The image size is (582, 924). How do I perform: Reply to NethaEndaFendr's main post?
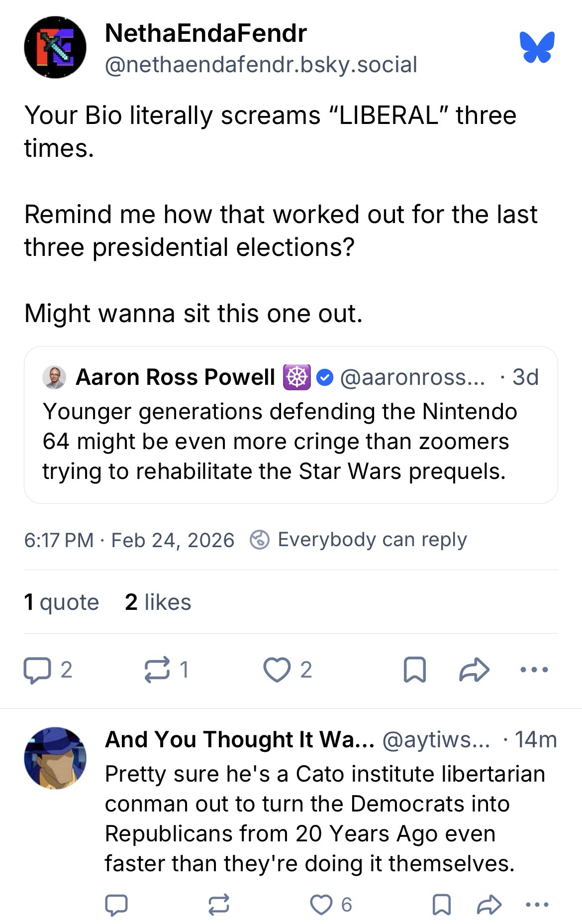[x=37, y=670]
